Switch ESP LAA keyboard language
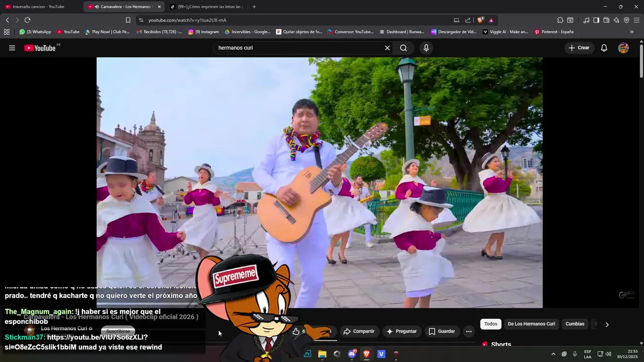Image resolution: width=644 pixels, height=362 pixels. pyautogui.click(x=588, y=354)
